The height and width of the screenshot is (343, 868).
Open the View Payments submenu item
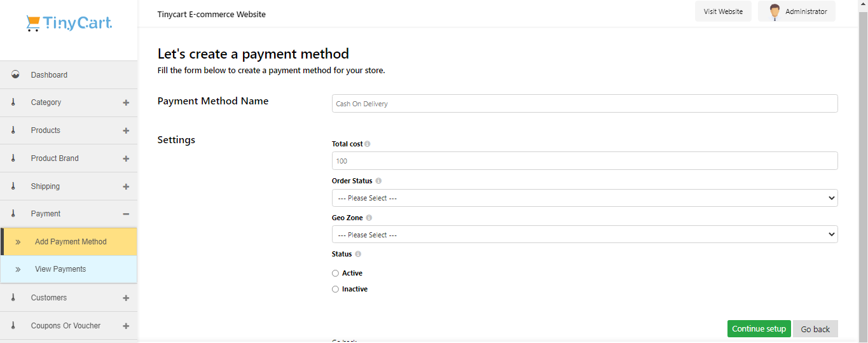tap(69, 269)
